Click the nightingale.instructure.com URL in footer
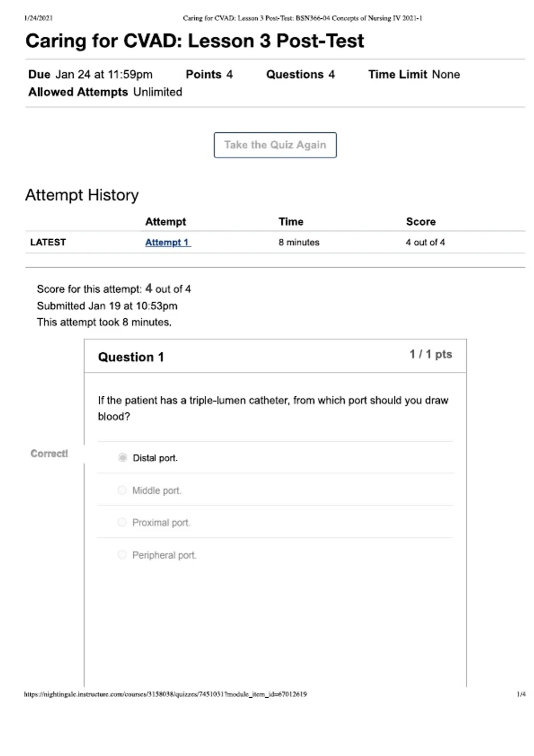Image resolution: width=534 pixels, height=756 pixels. point(165,694)
